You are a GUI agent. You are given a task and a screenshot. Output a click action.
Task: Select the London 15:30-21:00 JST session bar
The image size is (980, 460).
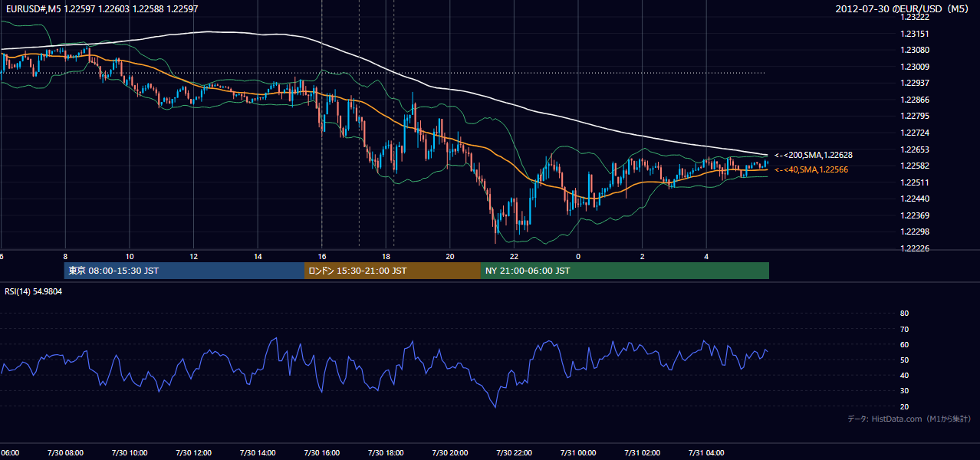pos(393,271)
